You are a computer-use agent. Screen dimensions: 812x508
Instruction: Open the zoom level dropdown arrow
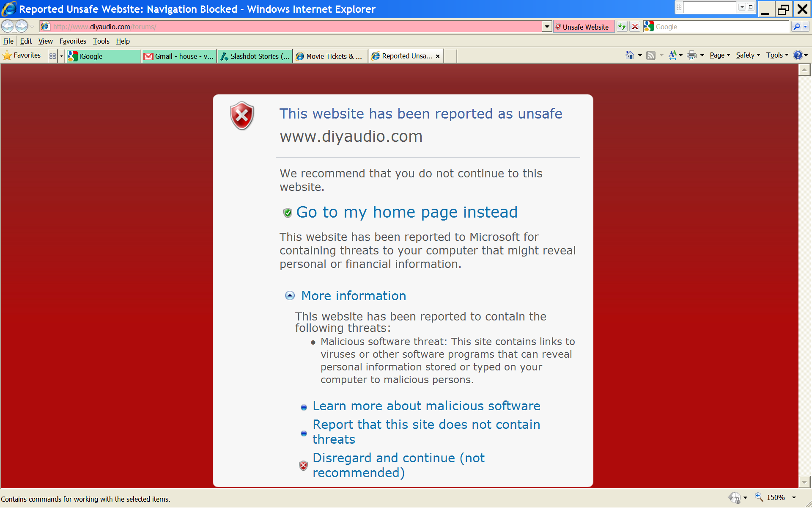pos(794,498)
